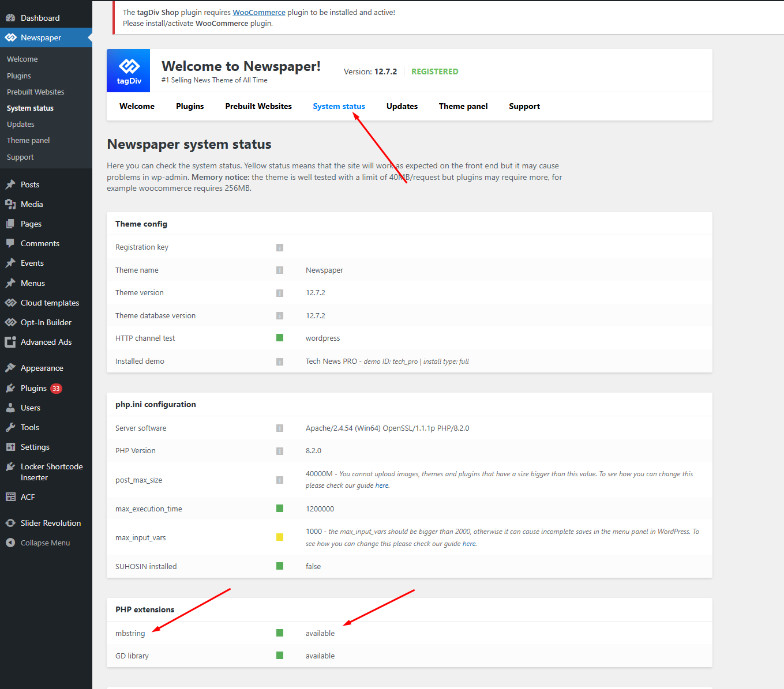Click the REGISTERED status label

(435, 71)
